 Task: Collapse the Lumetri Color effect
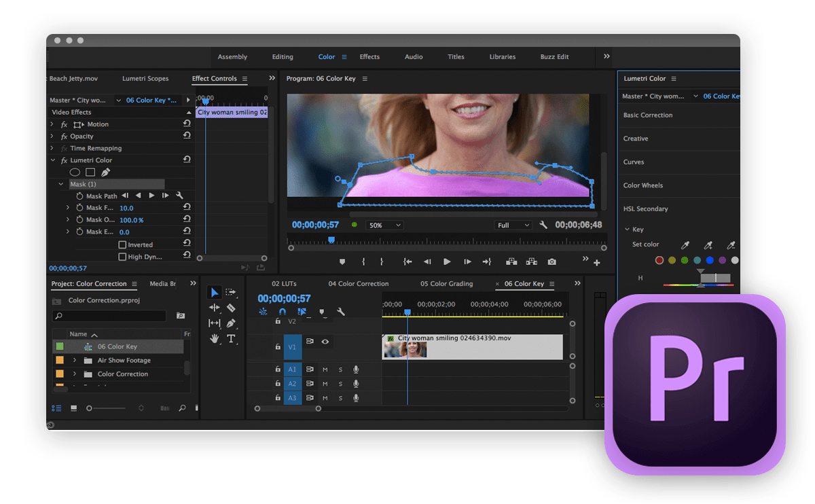point(52,160)
